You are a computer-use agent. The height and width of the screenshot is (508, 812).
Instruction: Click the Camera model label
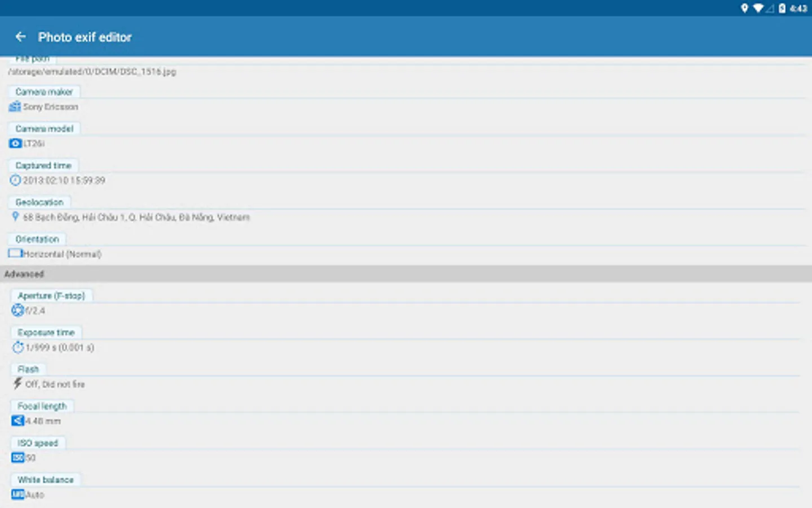(44, 129)
